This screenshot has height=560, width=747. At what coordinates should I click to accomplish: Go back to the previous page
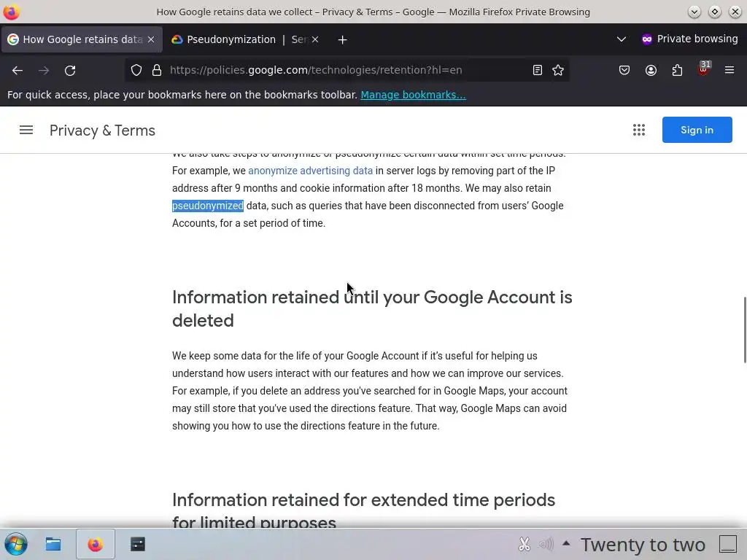coord(18,71)
